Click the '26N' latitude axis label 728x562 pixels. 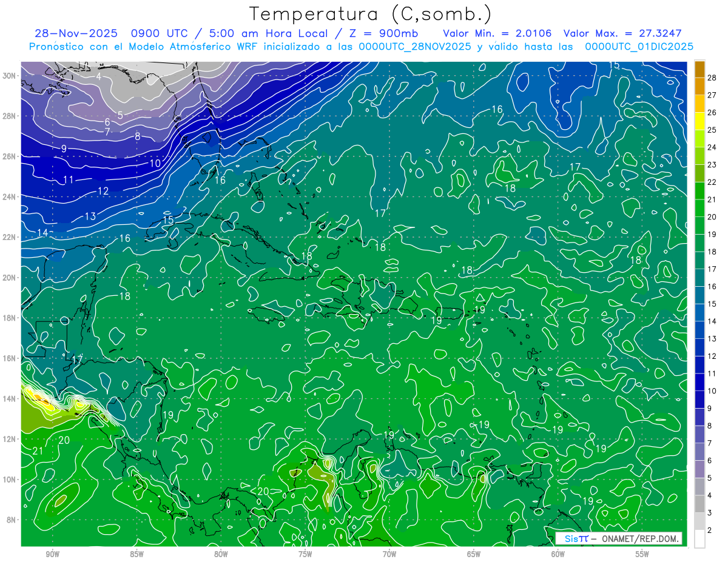[x=10, y=156]
